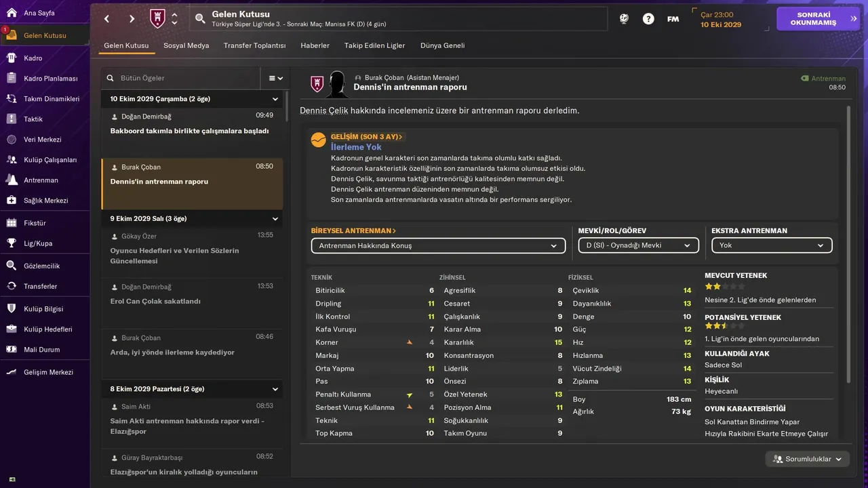
Task: Expand the Mevki/Rol/Görev dropdown
Action: [638, 245]
